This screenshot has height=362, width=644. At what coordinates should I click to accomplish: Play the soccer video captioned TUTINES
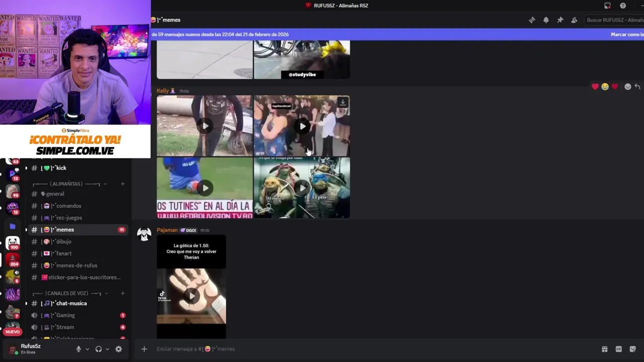pyautogui.click(x=205, y=188)
